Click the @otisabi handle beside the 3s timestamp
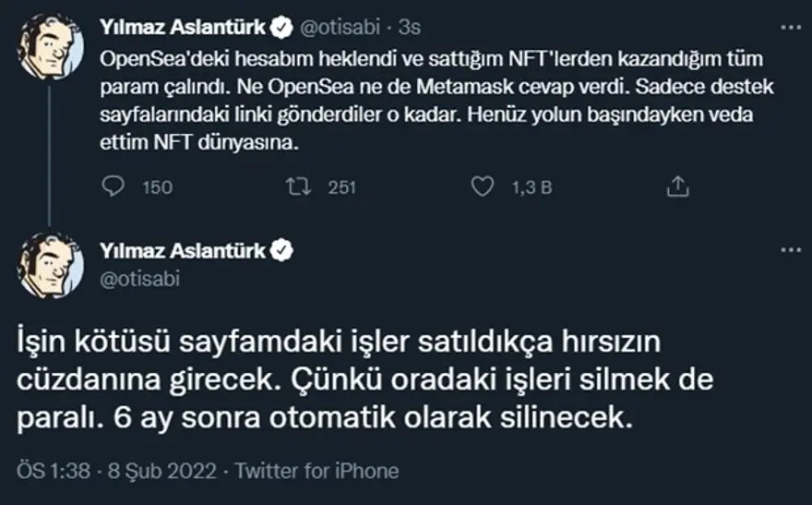This screenshot has width=812, height=505. click(x=345, y=29)
